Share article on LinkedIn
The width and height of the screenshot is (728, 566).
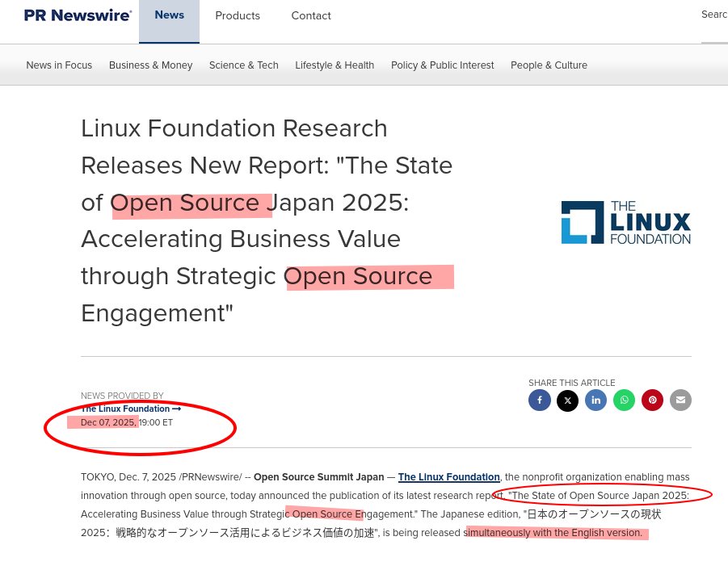(595, 400)
